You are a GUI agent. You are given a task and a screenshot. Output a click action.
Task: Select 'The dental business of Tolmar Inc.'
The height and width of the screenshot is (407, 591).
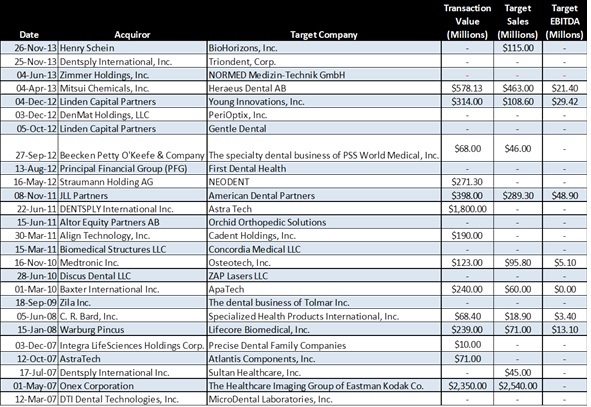tap(324, 303)
